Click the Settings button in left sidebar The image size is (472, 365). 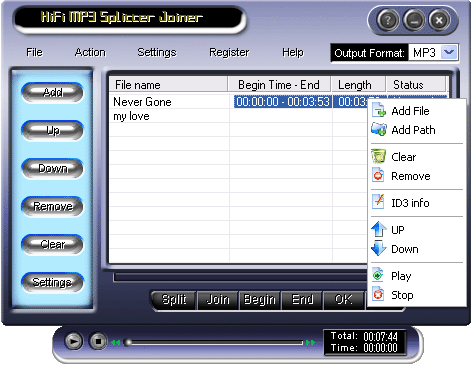[52, 282]
